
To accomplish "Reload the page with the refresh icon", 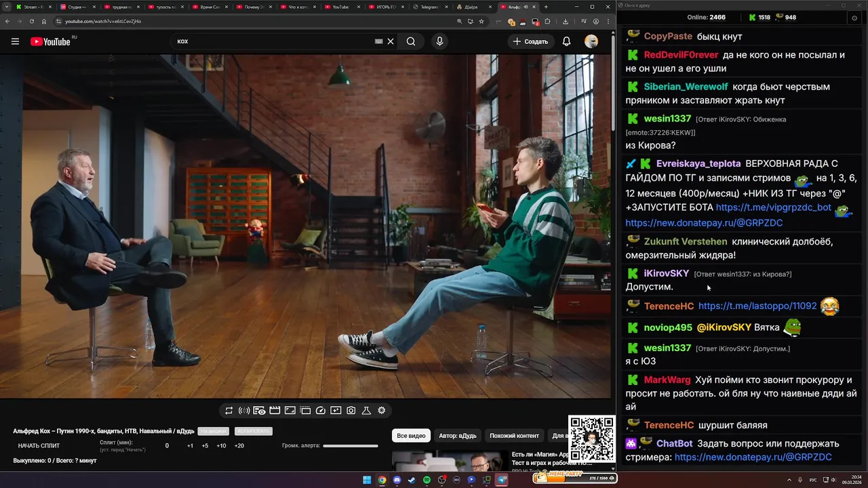I will (x=32, y=21).
